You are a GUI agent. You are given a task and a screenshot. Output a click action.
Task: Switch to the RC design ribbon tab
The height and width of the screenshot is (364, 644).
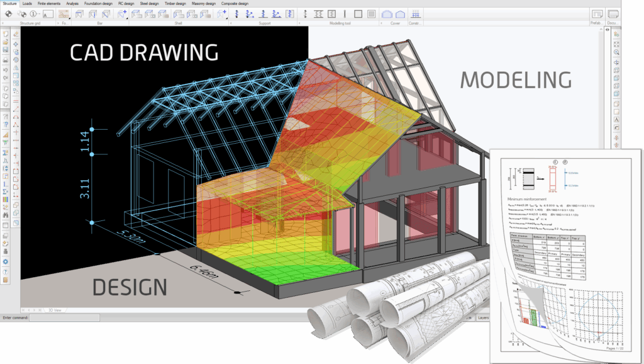(125, 3)
